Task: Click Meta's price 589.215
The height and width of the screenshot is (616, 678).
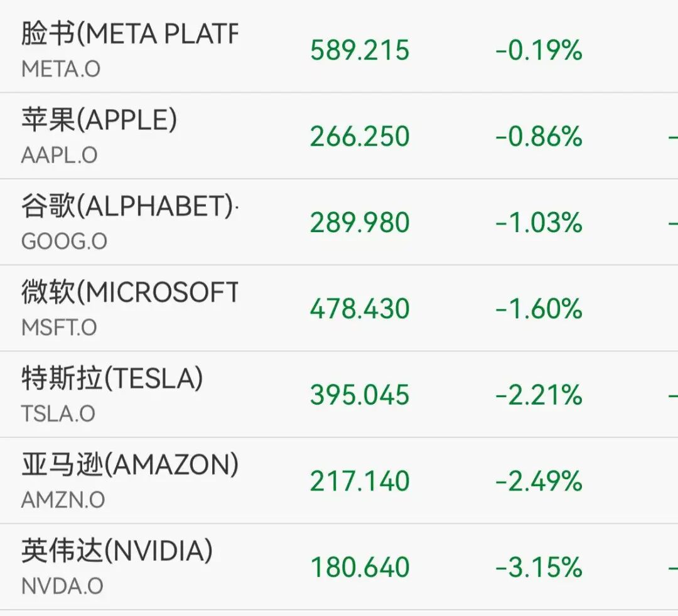Action: (x=360, y=50)
